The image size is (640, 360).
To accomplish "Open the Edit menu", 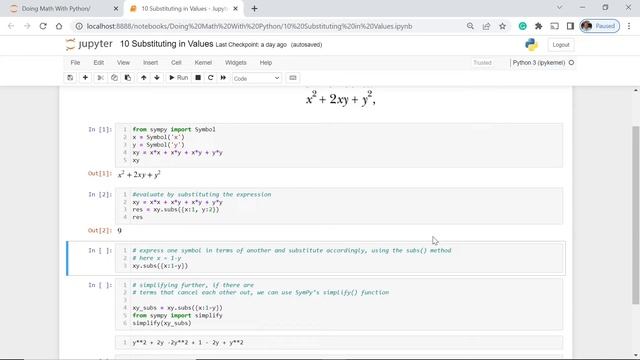I will (98, 62).
